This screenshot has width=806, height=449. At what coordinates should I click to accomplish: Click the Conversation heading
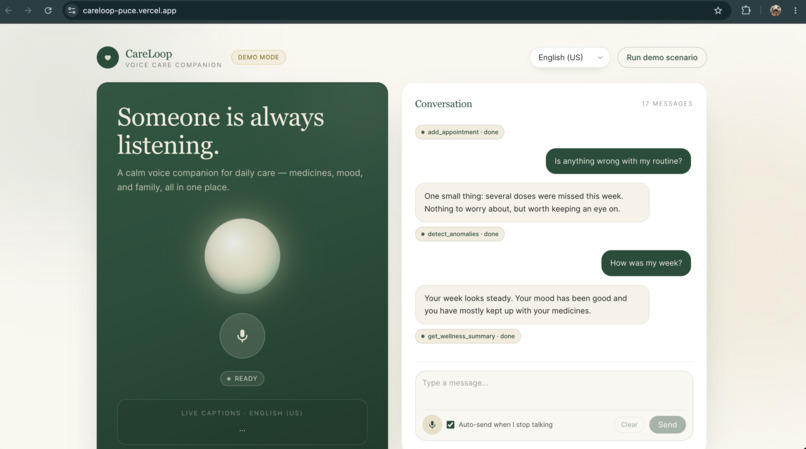pyautogui.click(x=443, y=104)
